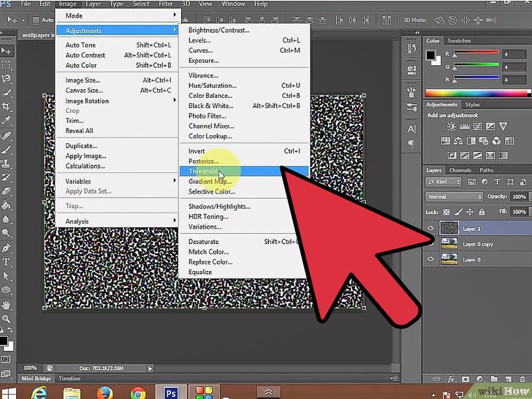Toggle visibility of Layer 0
Image resolution: width=532 pixels, height=399 pixels.
click(x=430, y=259)
